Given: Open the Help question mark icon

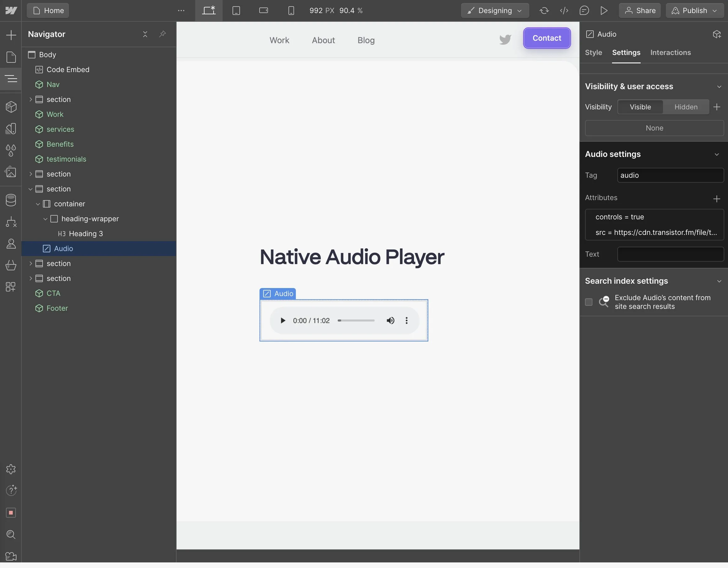Looking at the screenshot, I should (11, 491).
